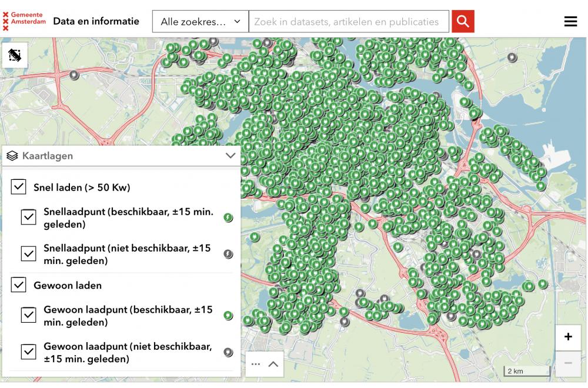The image size is (588, 388).
Task: Click the 'Snel laden (> 50 Kw)' label
Action: pos(82,188)
